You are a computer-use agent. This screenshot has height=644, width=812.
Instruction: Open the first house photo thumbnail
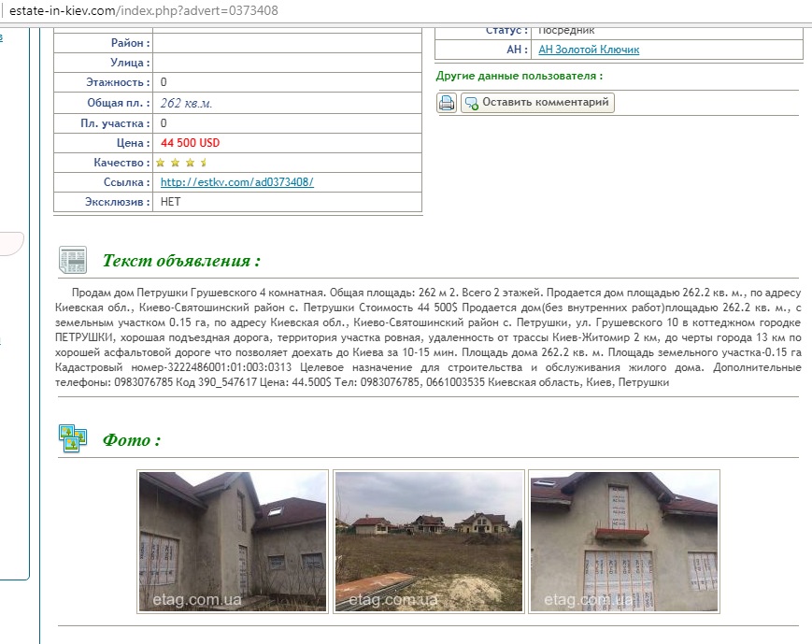[x=233, y=541]
